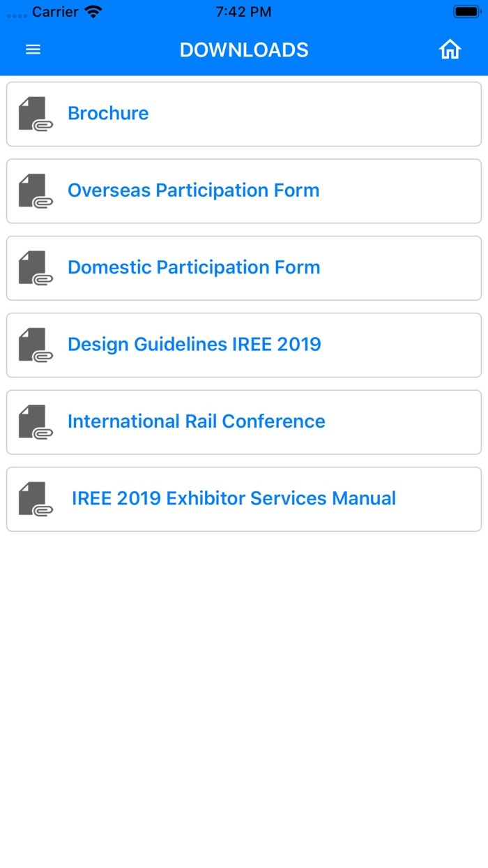Image resolution: width=488 pixels, height=868 pixels.
Task: Open the Brochure download link
Action: pyautogui.click(x=108, y=113)
